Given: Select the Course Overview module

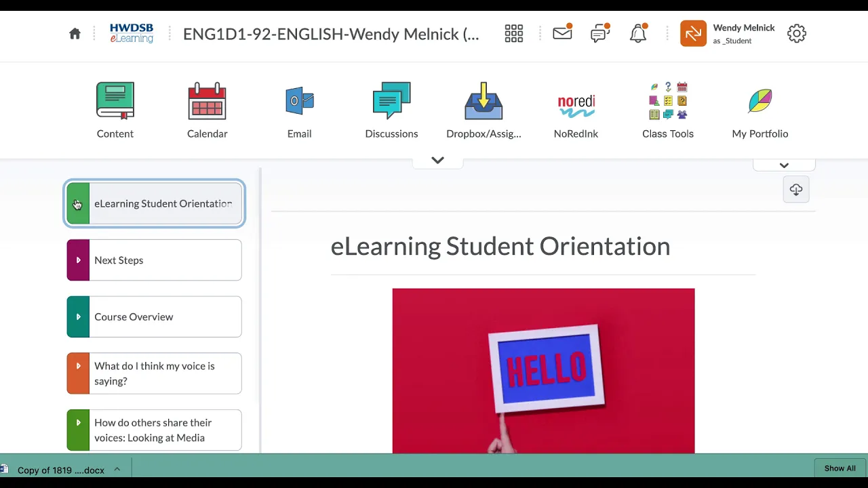Looking at the screenshot, I should [x=154, y=317].
